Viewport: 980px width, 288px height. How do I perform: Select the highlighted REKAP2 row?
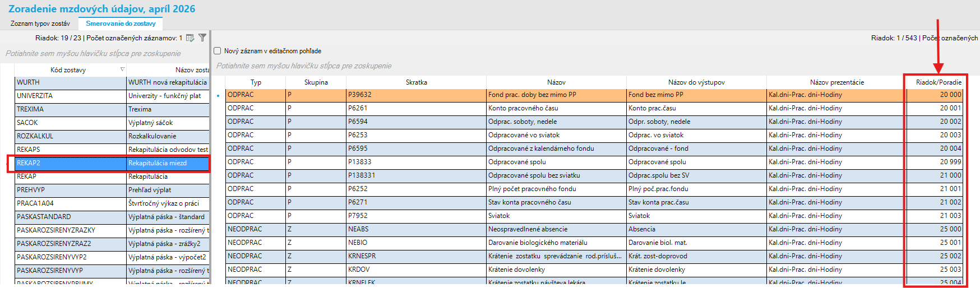112,163
